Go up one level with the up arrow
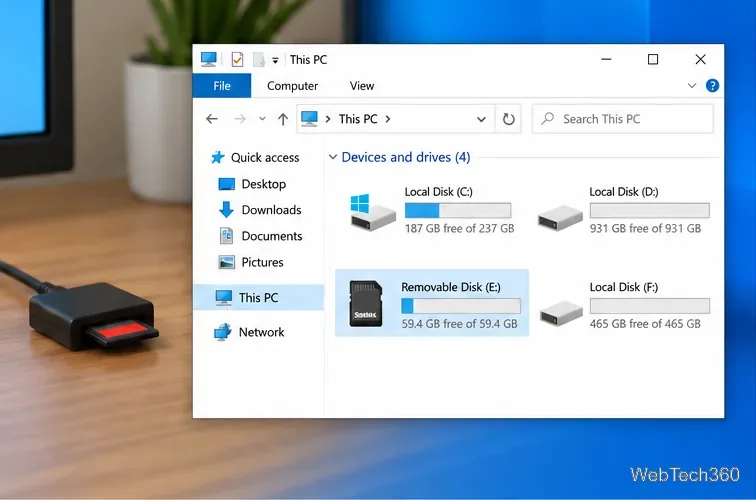Screen dimensions: 756x500 (283, 119)
